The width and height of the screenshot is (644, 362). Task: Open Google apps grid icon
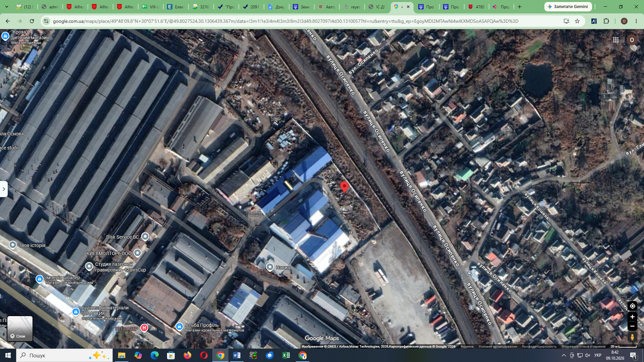[616, 40]
